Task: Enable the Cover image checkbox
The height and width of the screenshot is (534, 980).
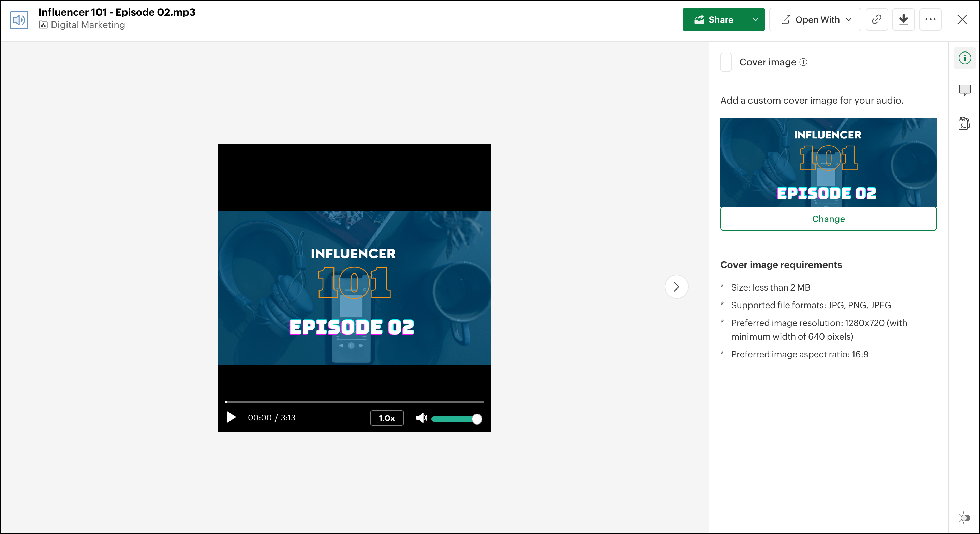Action: (726, 62)
